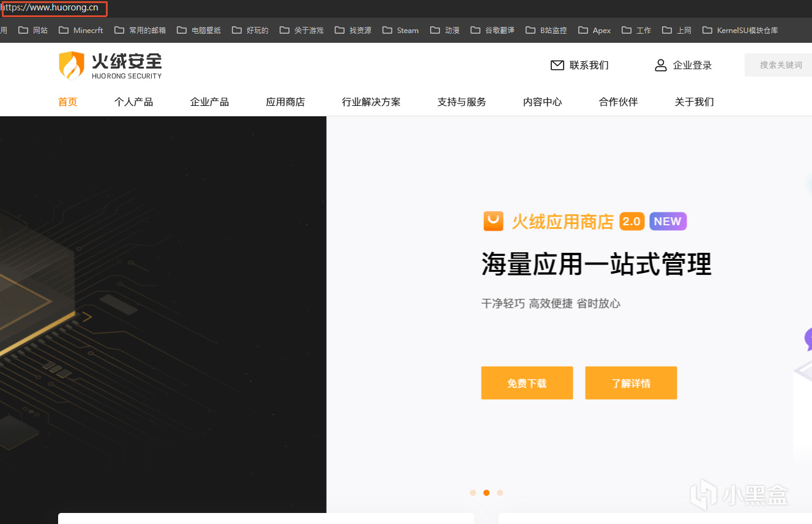The height and width of the screenshot is (524, 812).
Task: Go to the 首页 nav tab
Action: [68, 102]
